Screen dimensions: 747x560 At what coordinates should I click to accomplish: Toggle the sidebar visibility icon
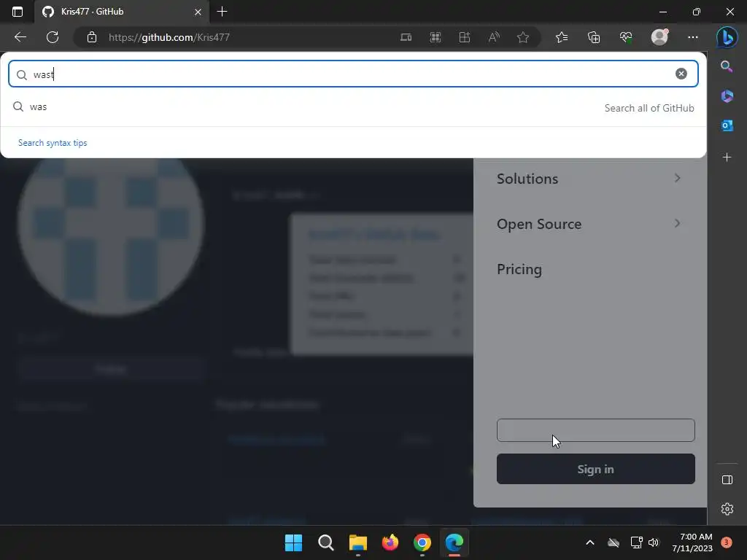click(727, 480)
